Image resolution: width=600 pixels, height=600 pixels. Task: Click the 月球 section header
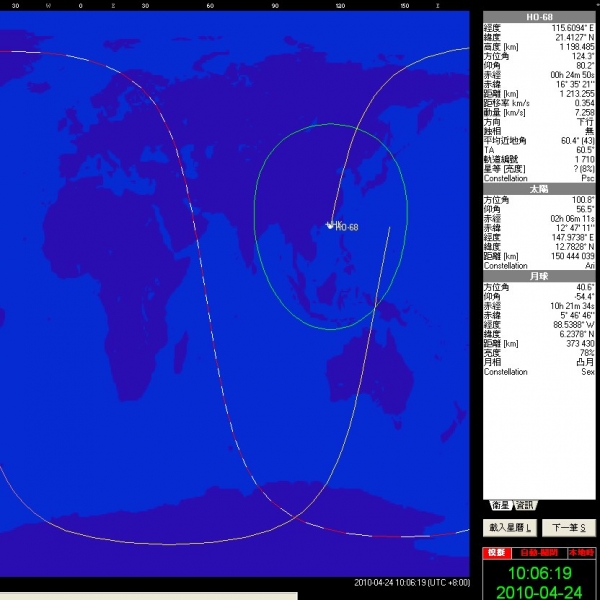539,274
